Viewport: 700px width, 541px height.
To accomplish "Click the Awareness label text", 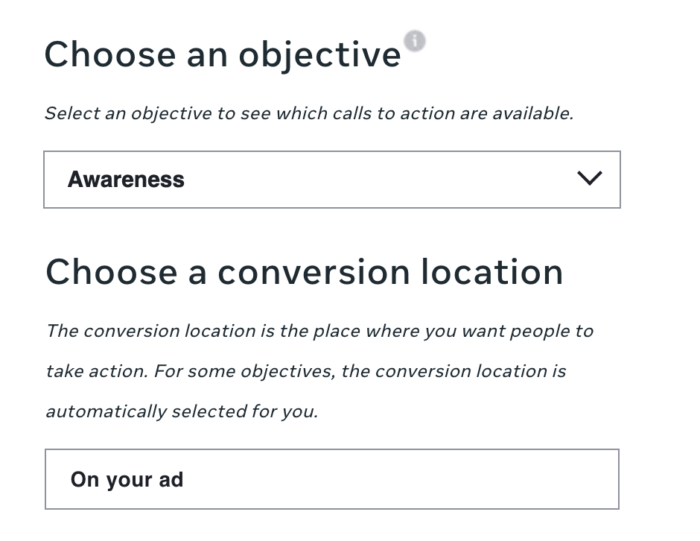I will [126, 179].
